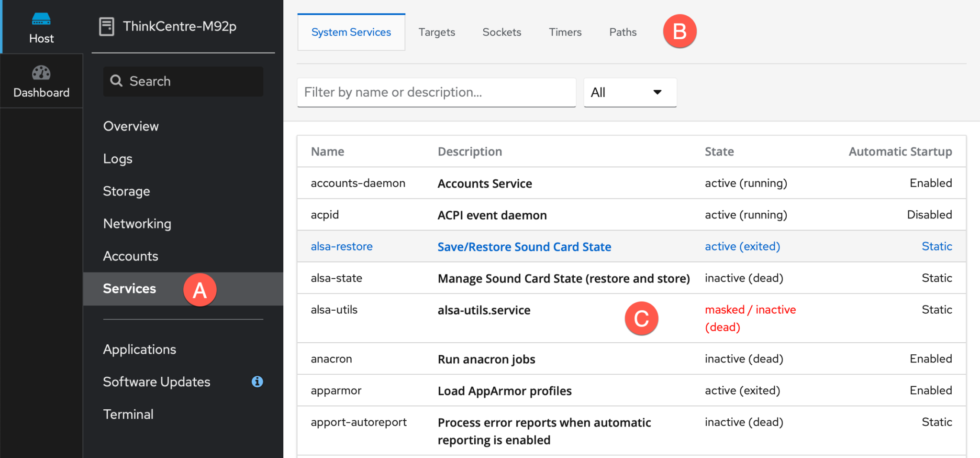Viewport: 980px width, 458px height.
Task: Click the filter by name input field
Action: point(436,92)
